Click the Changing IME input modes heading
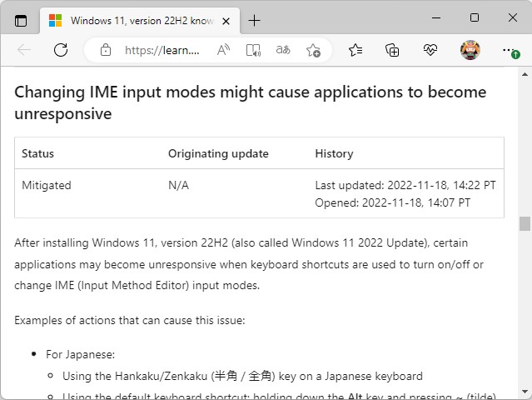The height and width of the screenshot is (400, 532). (251, 102)
